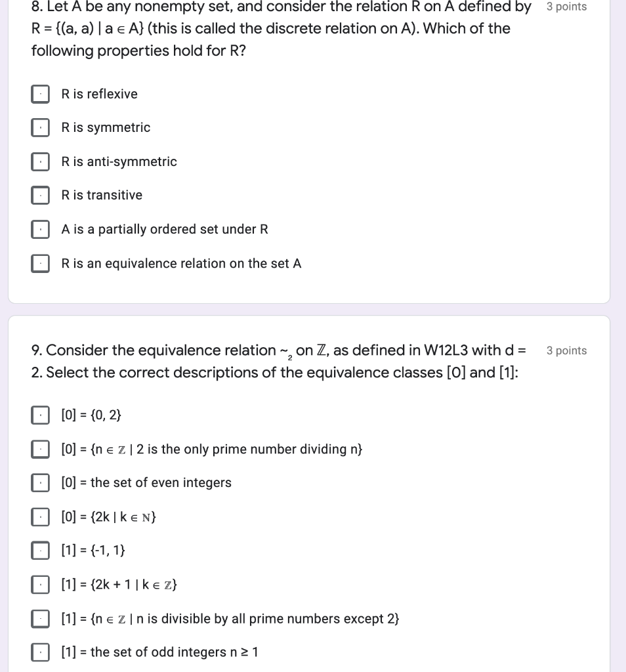The image size is (626, 672).
Task: Check "[1] = {n ∈ Z | n is divisible by all prime numbers except 2}"
Action: pos(40,618)
